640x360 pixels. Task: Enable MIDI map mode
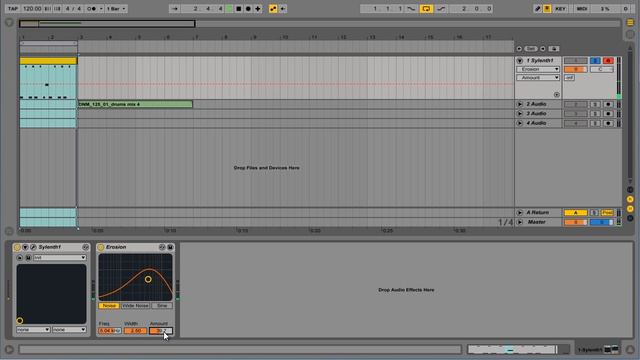[x=582, y=9]
